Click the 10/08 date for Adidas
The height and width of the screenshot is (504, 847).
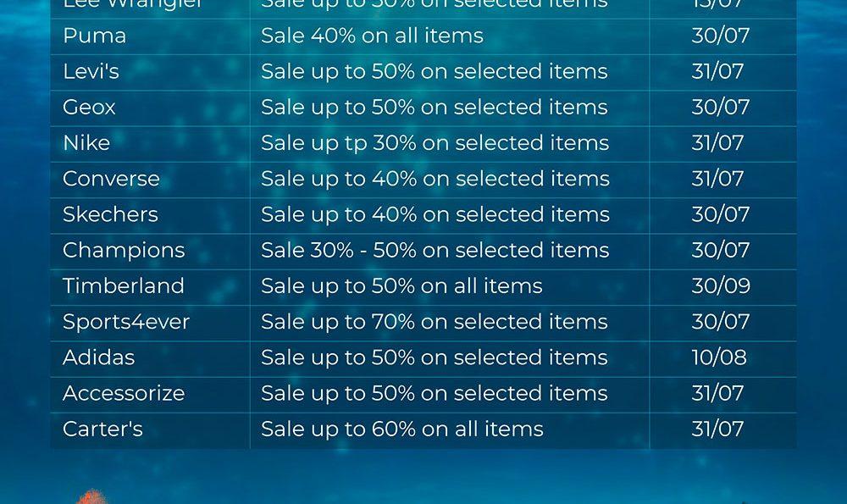point(719,357)
